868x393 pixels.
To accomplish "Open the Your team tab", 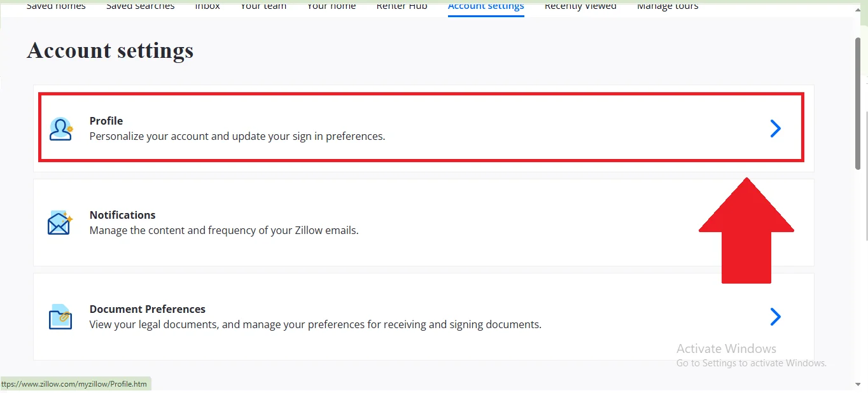I will (x=263, y=6).
